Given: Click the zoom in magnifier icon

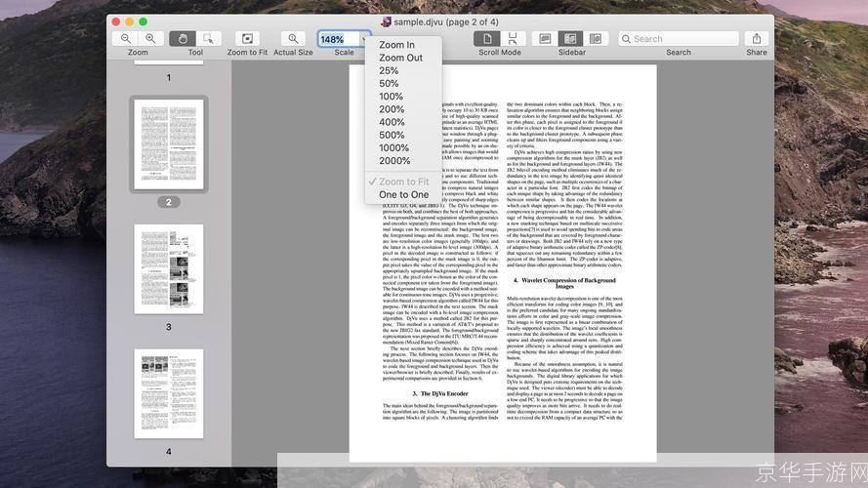Looking at the screenshot, I should tap(150, 38).
